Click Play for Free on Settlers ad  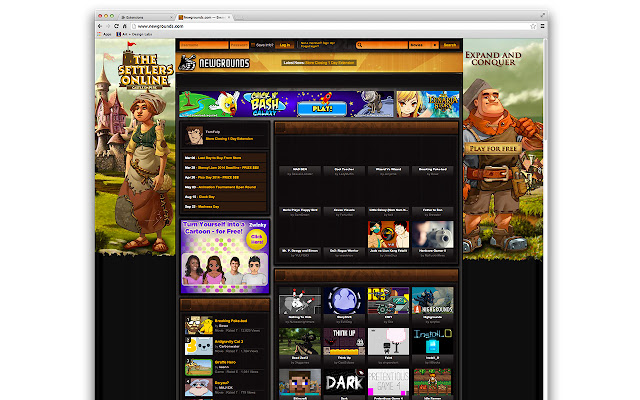point(501,148)
